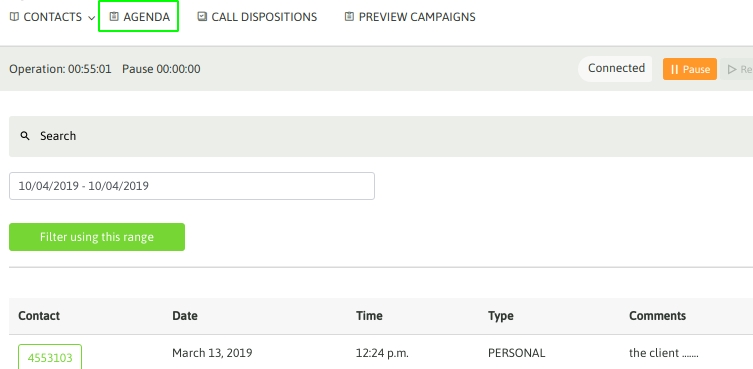Click the PREVIEW CAMPAIGNS icon
This screenshot has height=369, width=753.
(x=349, y=17)
